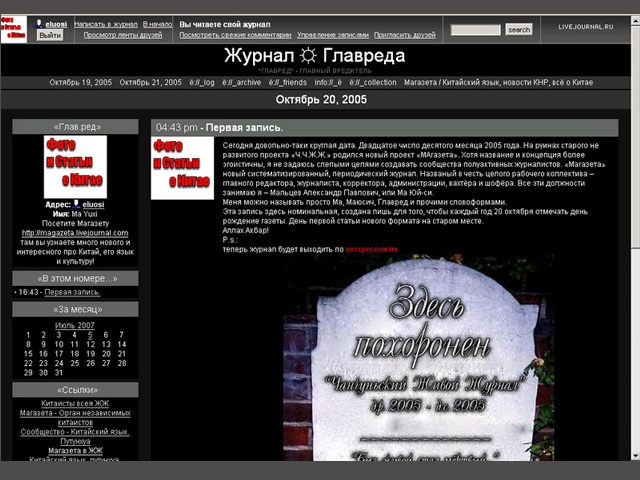Click day 20 in the calendar
Image resolution: width=640 pixels, height=480 pixels.
point(106,354)
